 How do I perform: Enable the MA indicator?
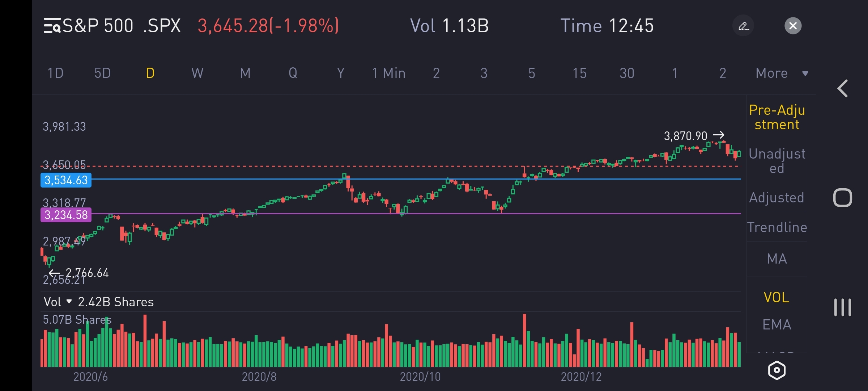click(776, 259)
